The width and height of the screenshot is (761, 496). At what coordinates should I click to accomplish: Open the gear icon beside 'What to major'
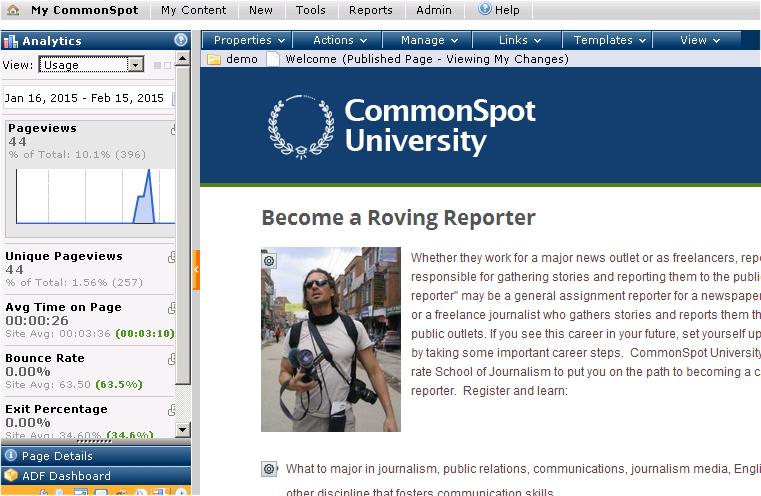click(269, 469)
